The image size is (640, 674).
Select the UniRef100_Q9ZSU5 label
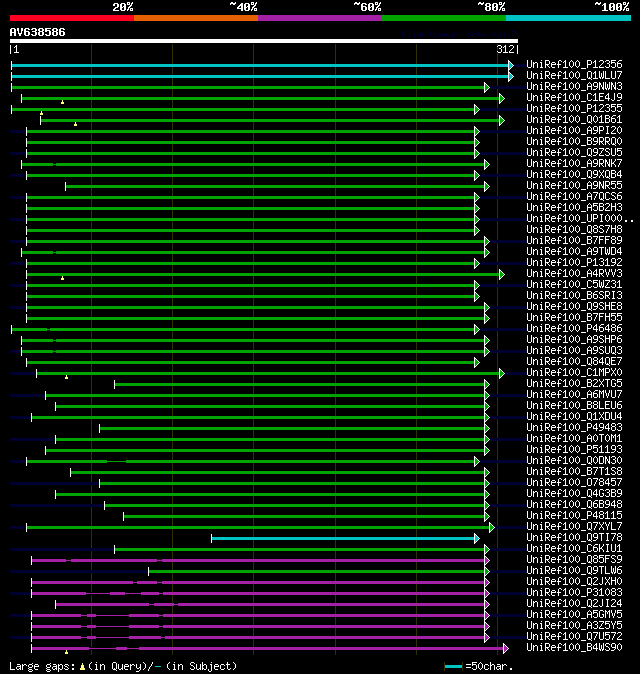coord(574,153)
